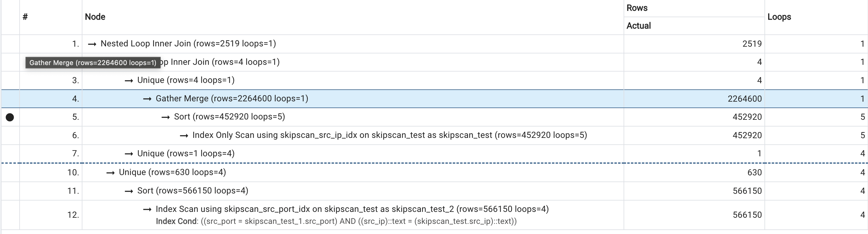Click the arrow before Sort (rows=452920 loops=5)

(x=165, y=117)
